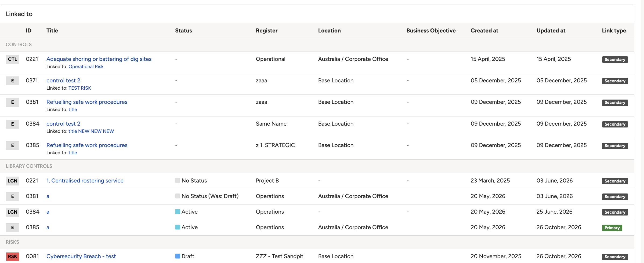Viewport: 644px width, 263px height.
Task: Click the RSK badge for risk 0081
Action: click(x=13, y=257)
